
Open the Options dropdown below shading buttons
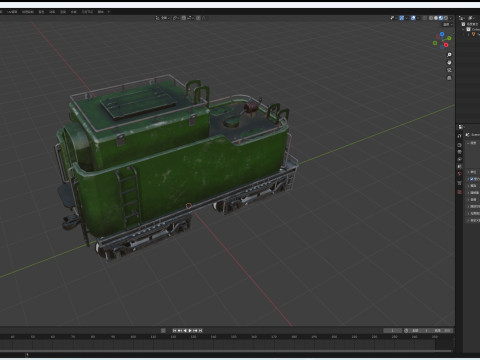coord(447,24)
